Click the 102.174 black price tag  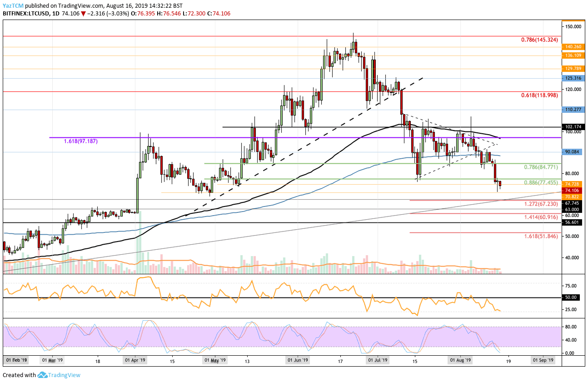point(573,127)
